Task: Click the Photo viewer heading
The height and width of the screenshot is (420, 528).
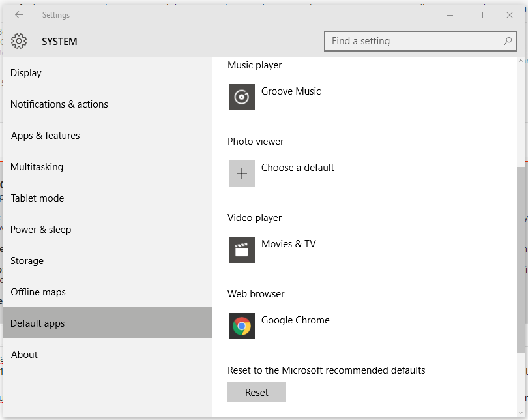Action: coord(256,142)
